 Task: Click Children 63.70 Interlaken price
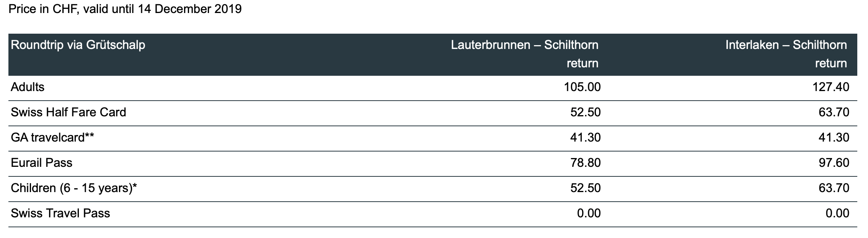834,188
